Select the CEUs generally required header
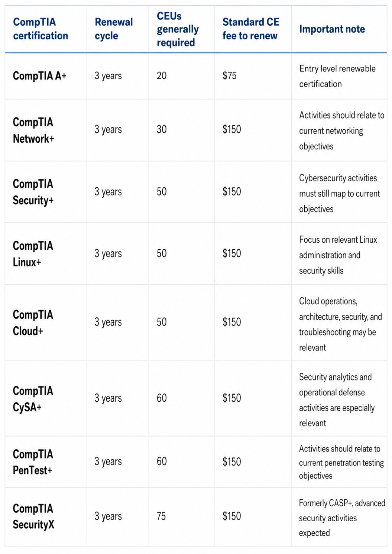This screenshot has width=392, height=554. point(178,29)
